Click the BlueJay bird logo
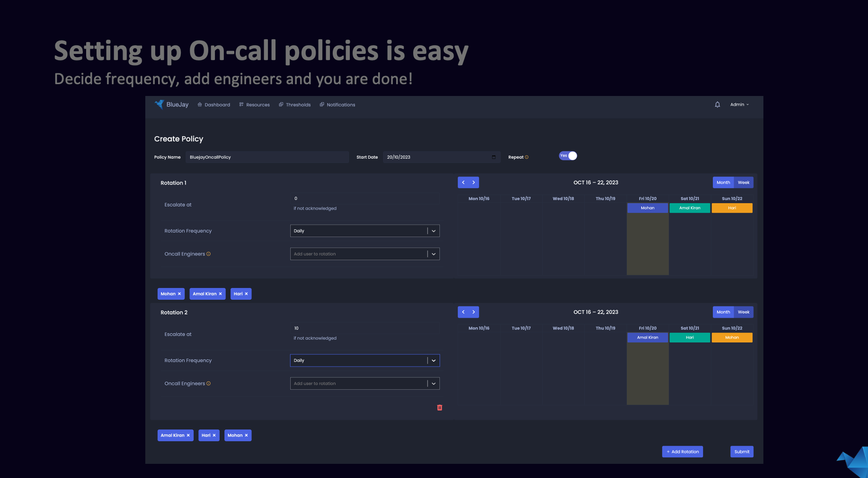Image resolution: width=868 pixels, height=478 pixels. click(x=159, y=104)
